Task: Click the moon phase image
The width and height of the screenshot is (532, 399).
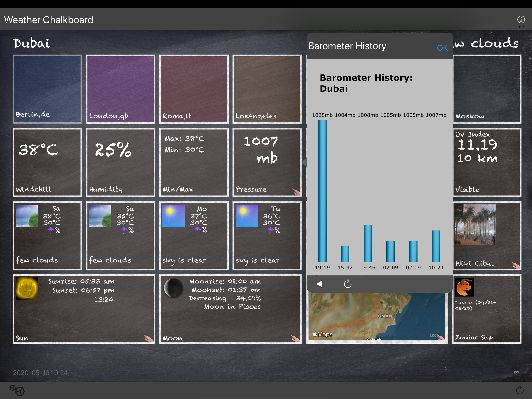Action: pos(173,288)
